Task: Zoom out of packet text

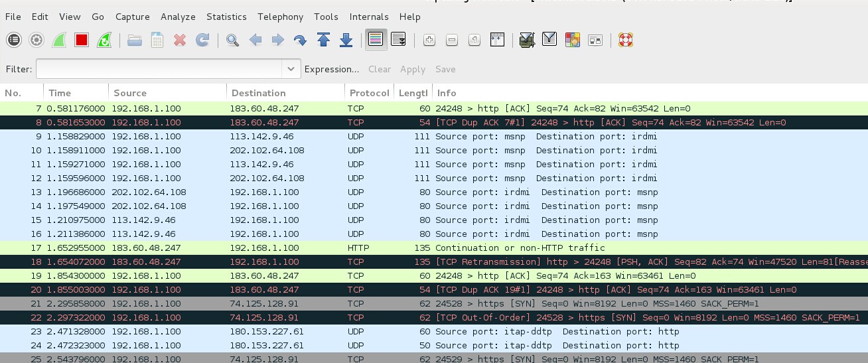Action: 452,40
